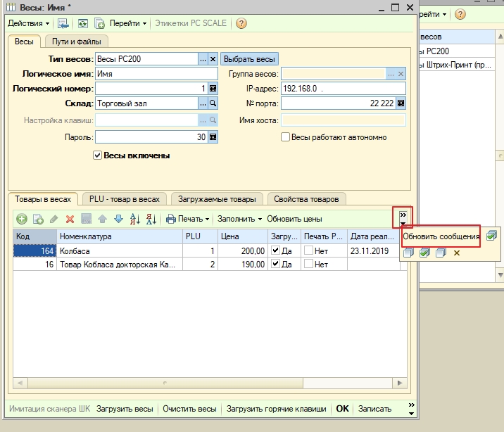Click the move row down arrow
This screenshot has width=504, height=432.
[118, 219]
